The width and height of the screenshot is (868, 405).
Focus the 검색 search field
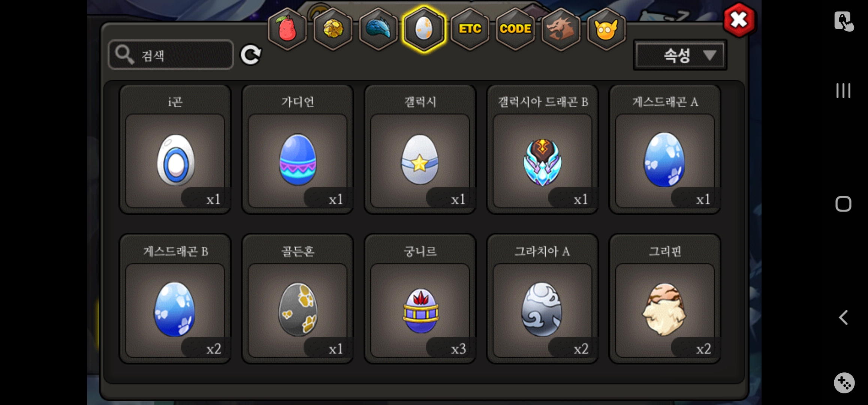pyautogui.click(x=171, y=55)
